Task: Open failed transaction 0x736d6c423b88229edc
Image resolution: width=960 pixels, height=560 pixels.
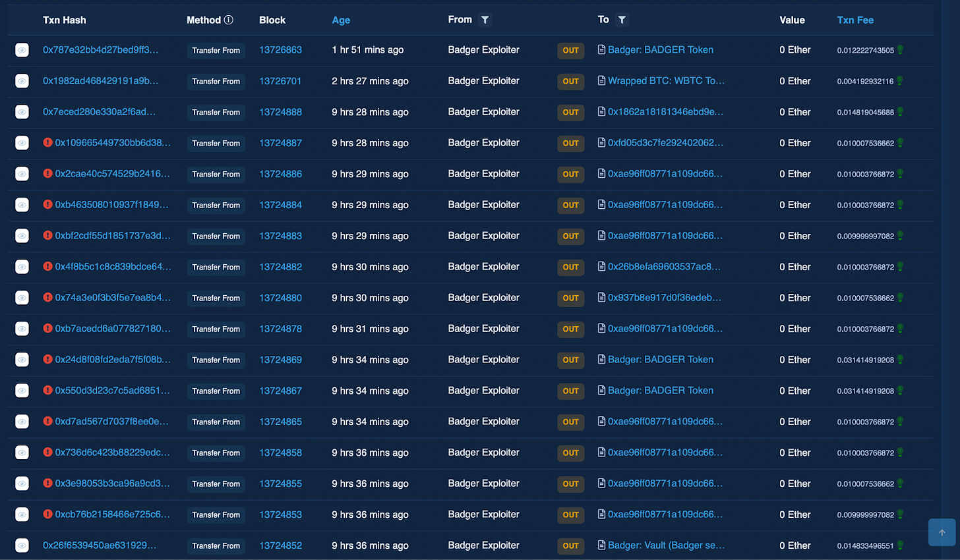Action: tap(112, 453)
